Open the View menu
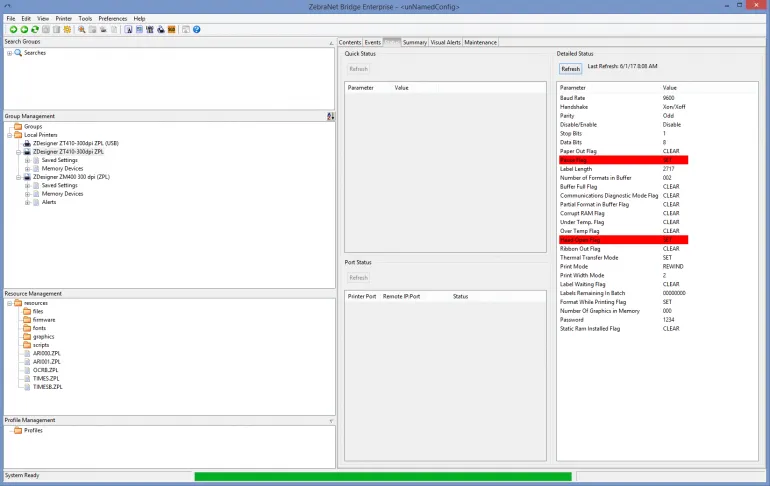This screenshot has width=770, height=486. [x=43, y=19]
